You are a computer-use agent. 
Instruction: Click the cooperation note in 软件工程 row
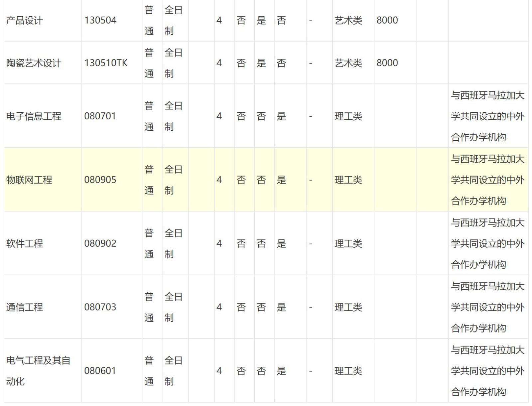point(488,243)
